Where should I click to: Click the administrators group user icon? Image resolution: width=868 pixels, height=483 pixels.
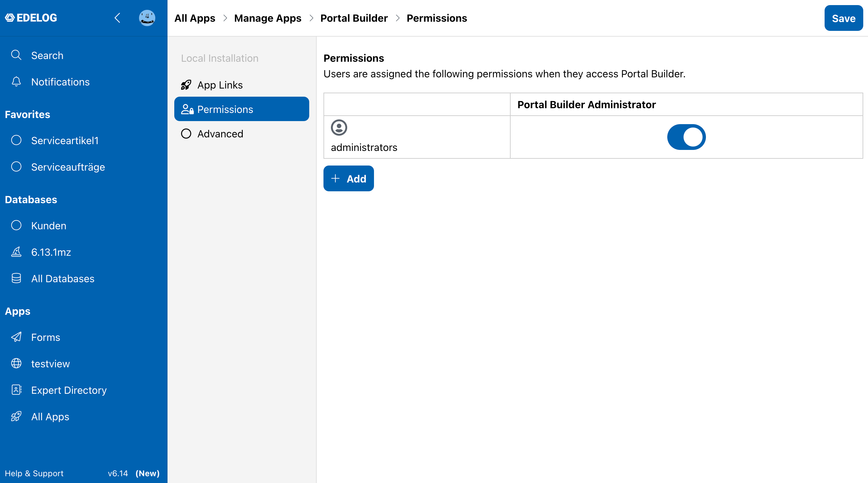(339, 128)
